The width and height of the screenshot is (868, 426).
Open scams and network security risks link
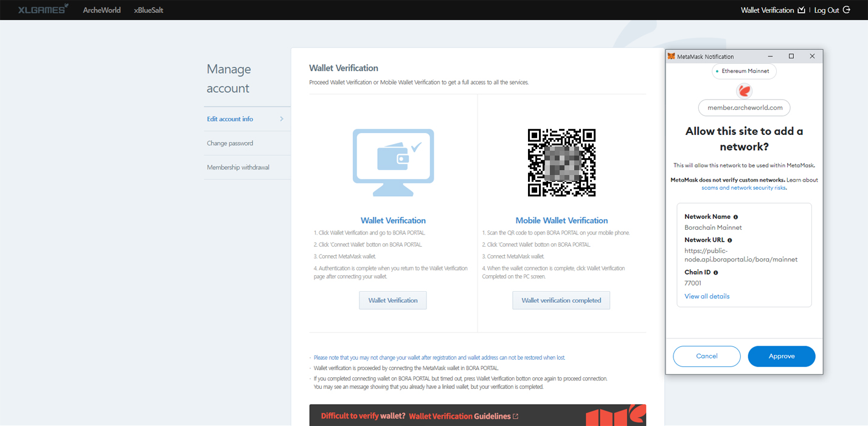(744, 188)
